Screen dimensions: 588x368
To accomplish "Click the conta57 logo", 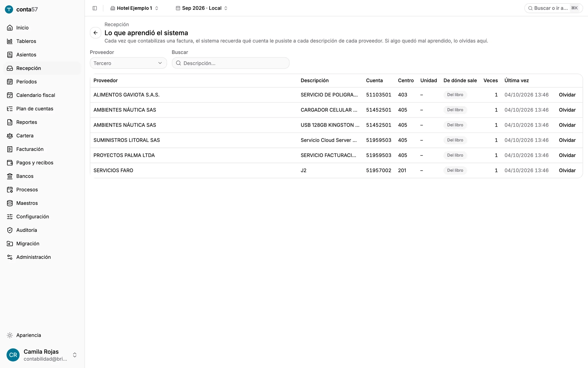I will point(22,9).
